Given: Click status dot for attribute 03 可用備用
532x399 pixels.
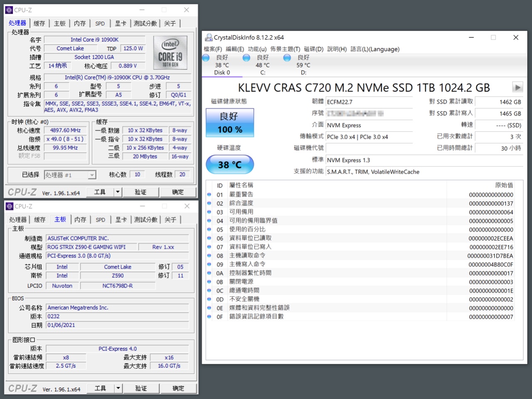Looking at the screenshot, I should click(209, 212).
